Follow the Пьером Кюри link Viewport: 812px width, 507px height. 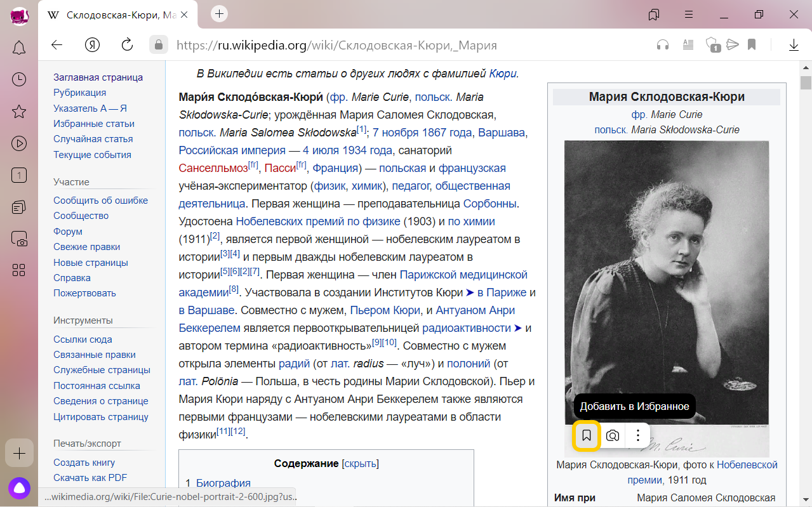point(385,310)
